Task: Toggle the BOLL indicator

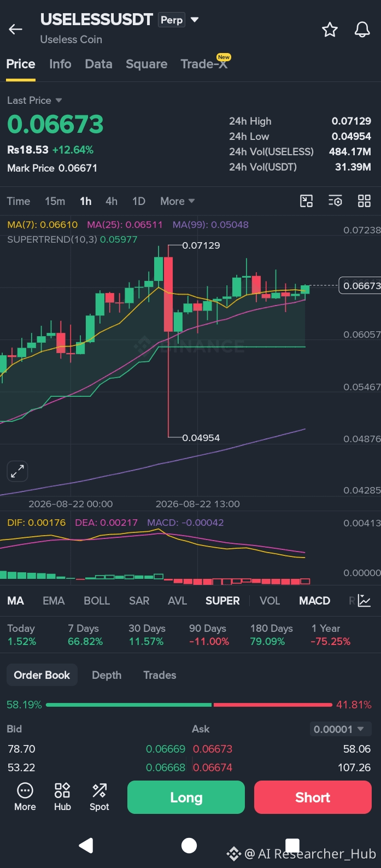Action: [x=97, y=601]
